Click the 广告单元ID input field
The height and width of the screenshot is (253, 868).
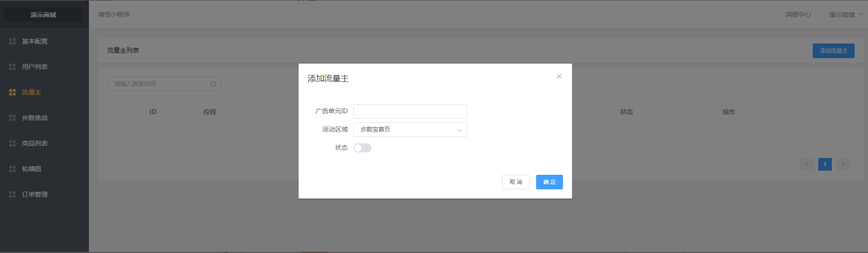pyautogui.click(x=410, y=111)
